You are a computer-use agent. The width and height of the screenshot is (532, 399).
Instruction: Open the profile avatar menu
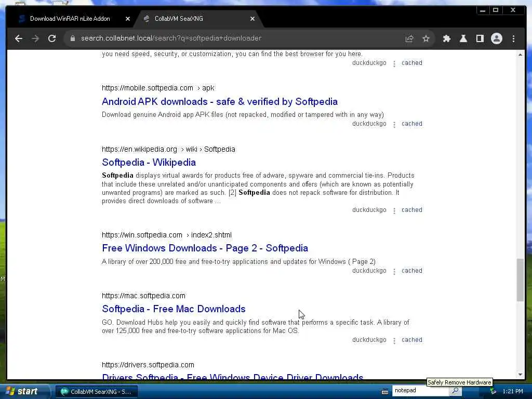coord(496,38)
